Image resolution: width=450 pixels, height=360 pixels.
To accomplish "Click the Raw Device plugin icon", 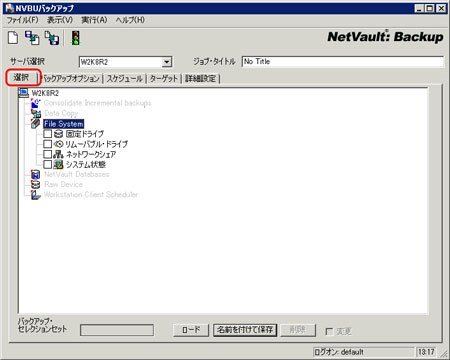I will 35,184.
